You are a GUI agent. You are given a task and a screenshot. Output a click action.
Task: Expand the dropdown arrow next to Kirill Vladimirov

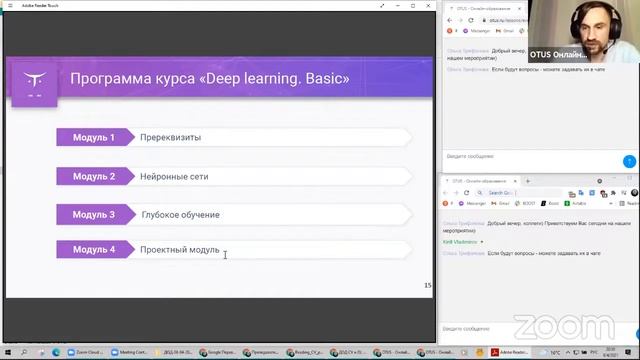(482, 242)
